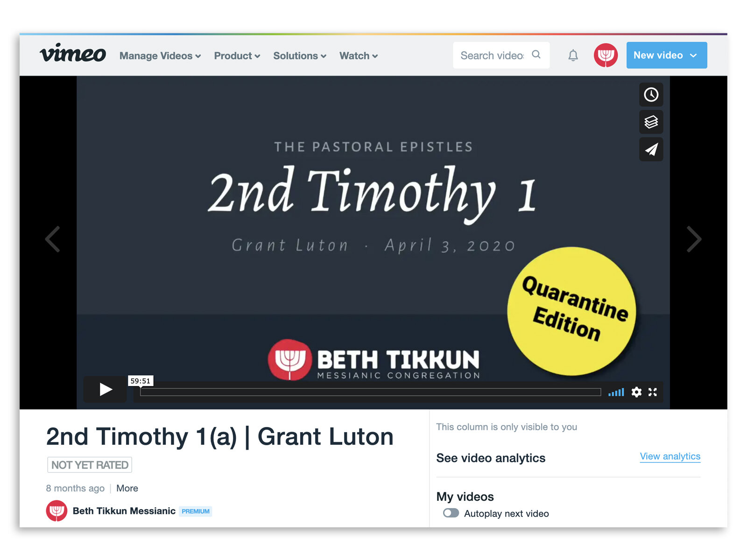Expand the Solutions menu
The height and width of the screenshot is (560, 747).
tap(299, 56)
